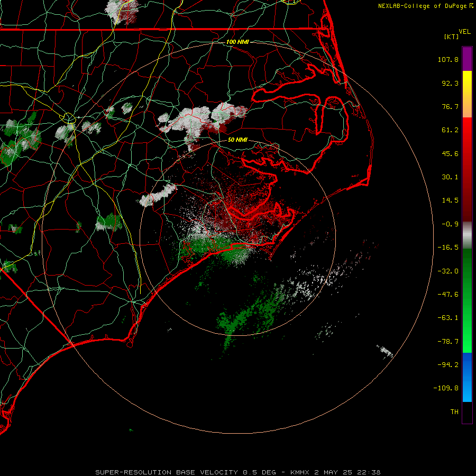Click the -63.1 scale value
The image size is (476, 476).
click(448, 318)
